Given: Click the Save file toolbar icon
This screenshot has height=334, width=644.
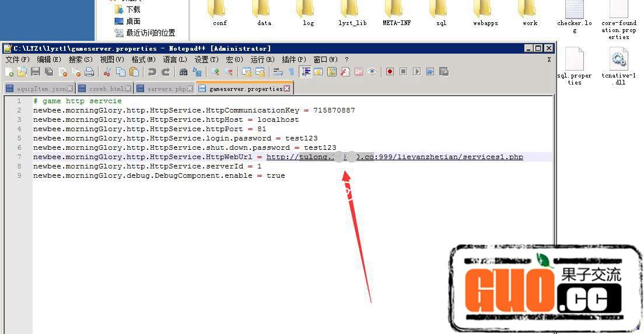Looking at the screenshot, I should 36,72.
